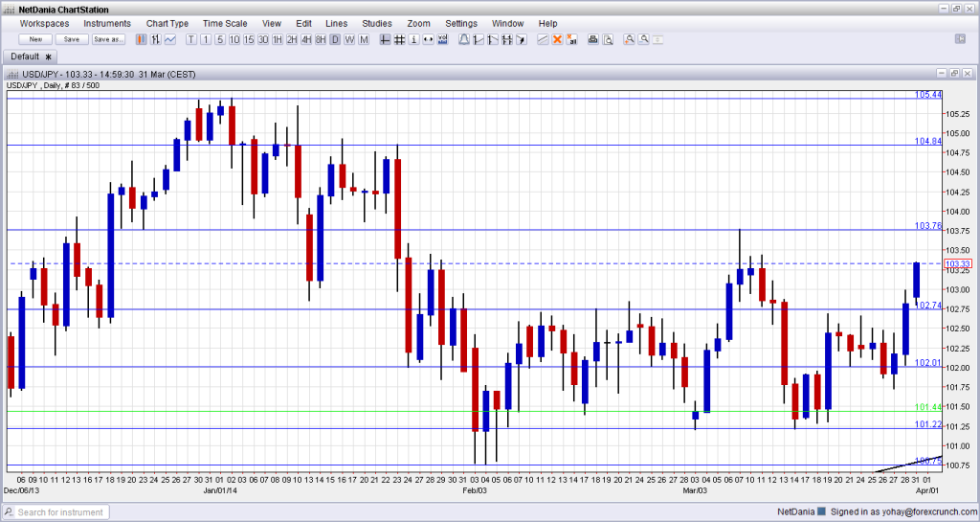Image resolution: width=980 pixels, height=522 pixels.
Task: Switch to the Default workspace tab
Action: point(31,57)
